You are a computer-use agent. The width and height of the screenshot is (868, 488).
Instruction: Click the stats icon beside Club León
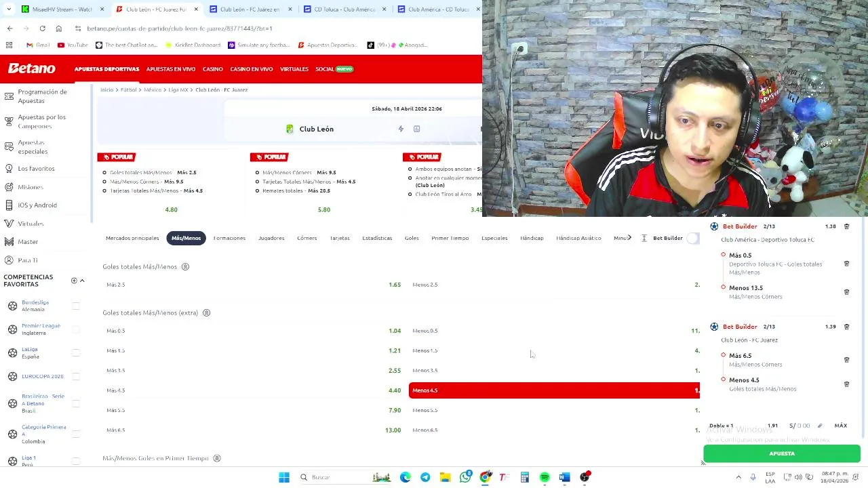[416, 129]
